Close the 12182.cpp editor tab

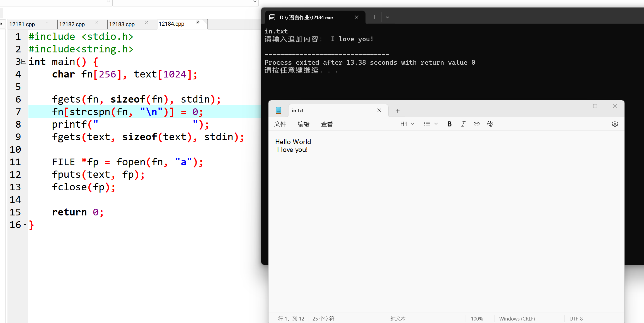[97, 23]
